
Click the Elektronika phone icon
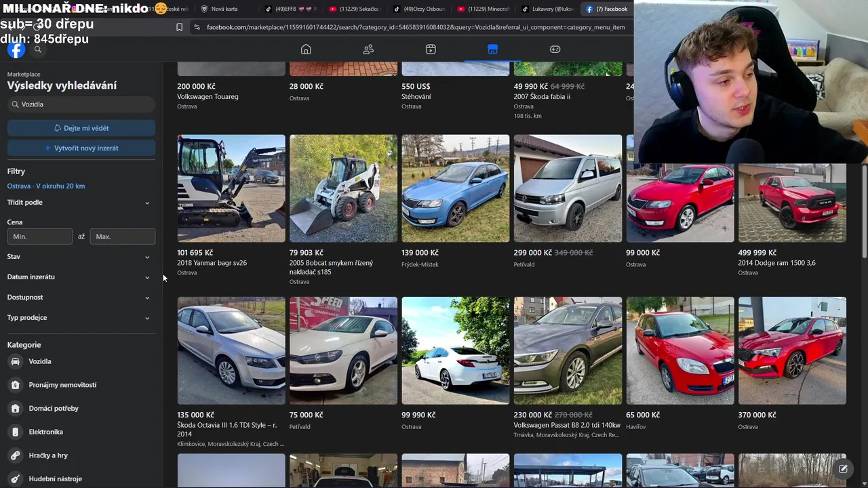(15, 432)
